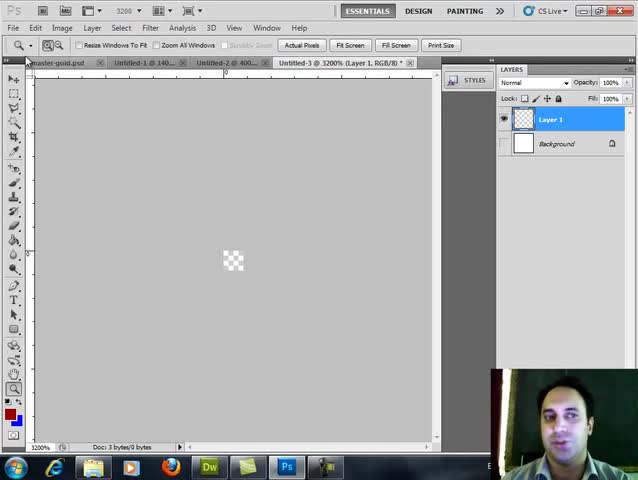Select the Dodge tool

[13, 269]
